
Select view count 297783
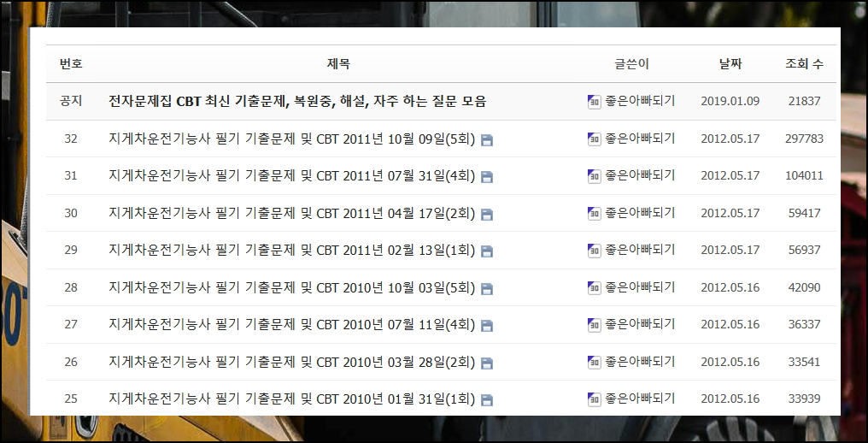[x=804, y=139]
